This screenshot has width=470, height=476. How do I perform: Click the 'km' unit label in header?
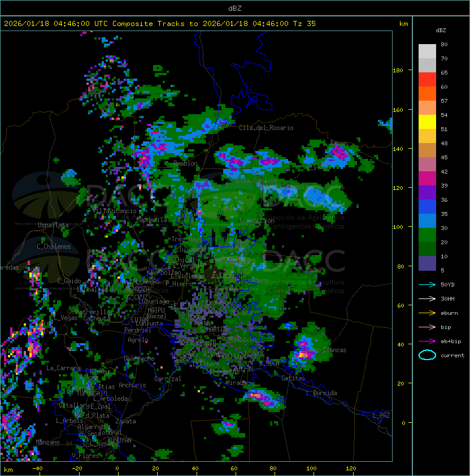coord(403,24)
